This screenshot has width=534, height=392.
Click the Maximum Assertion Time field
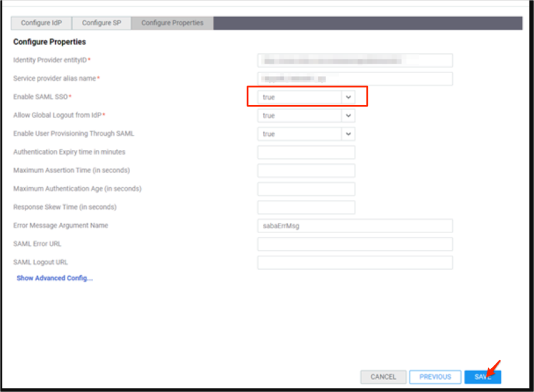tap(306, 171)
